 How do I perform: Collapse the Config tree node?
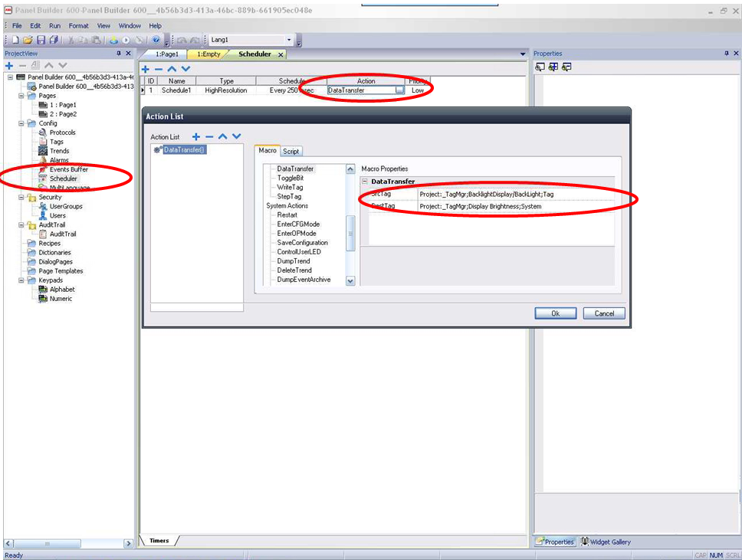point(21,123)
